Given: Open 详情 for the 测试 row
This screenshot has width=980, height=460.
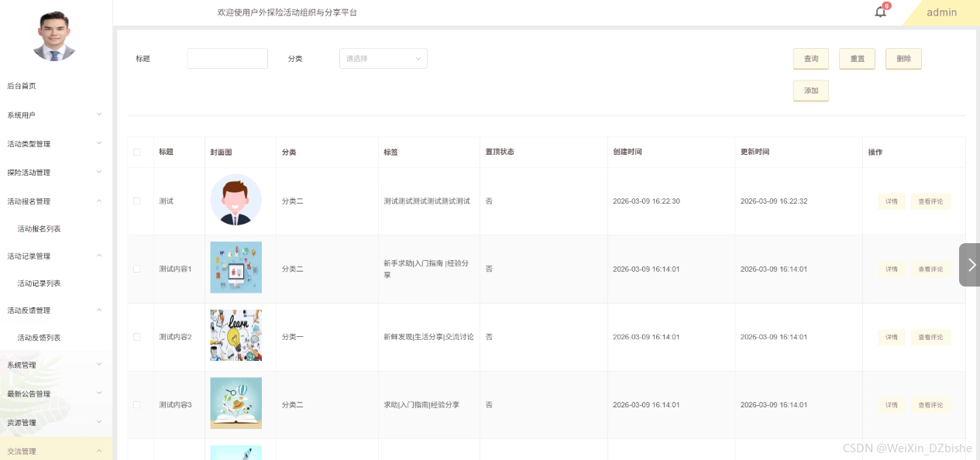Looking at the screenshot, I should [892, 201].
